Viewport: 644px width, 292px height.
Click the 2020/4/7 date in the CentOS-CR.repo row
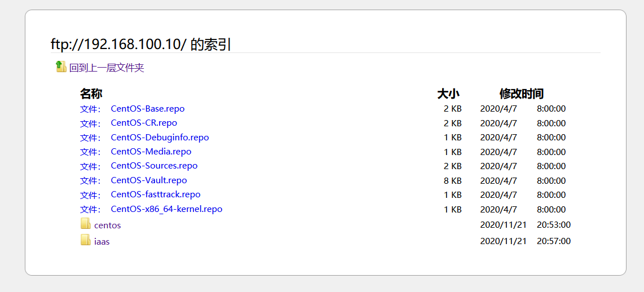coord(499,123)
